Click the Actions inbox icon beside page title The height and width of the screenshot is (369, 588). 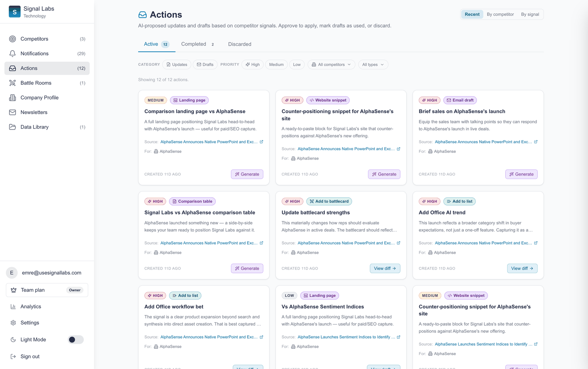pyautogui.click(x=143, y=15)
